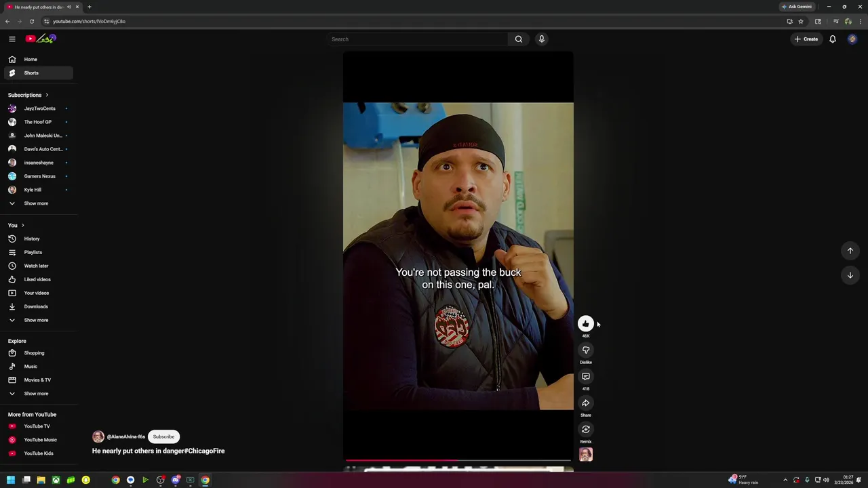Open Kyle Hill channel
The width and height of the screenshot is (868, 488).
(38, 190)
